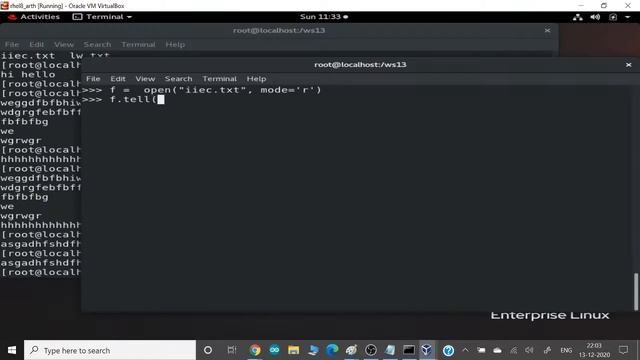Screen dimensions: 640x360
Task: Open Help menu in front terminal window
Action: pyautogui.click(x=256, y=79)
